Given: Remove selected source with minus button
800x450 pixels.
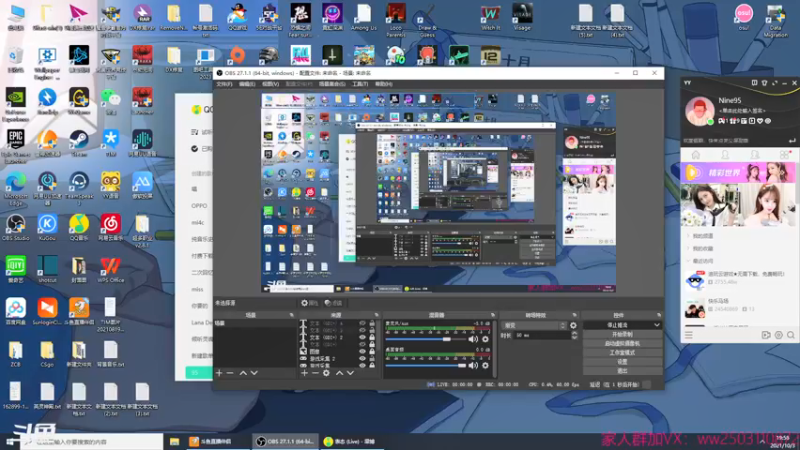Looking at the screenshot, I should coord(315,373).
